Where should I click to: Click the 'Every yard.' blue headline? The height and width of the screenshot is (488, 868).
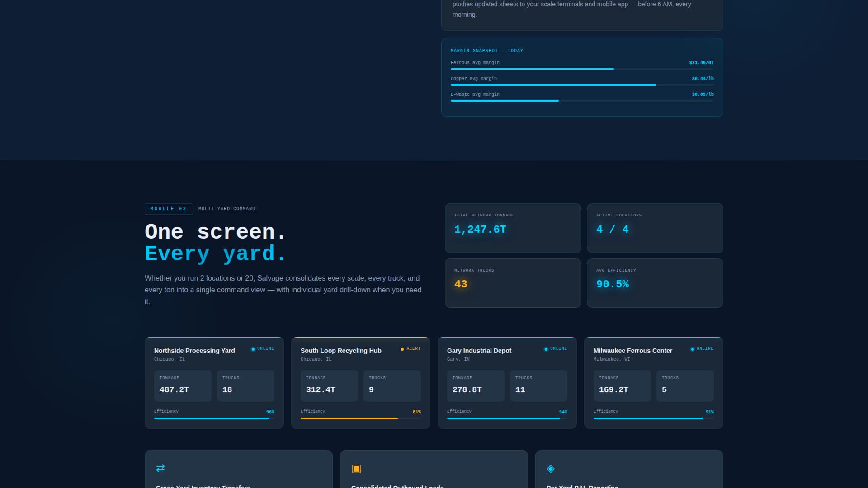(215, 254)
